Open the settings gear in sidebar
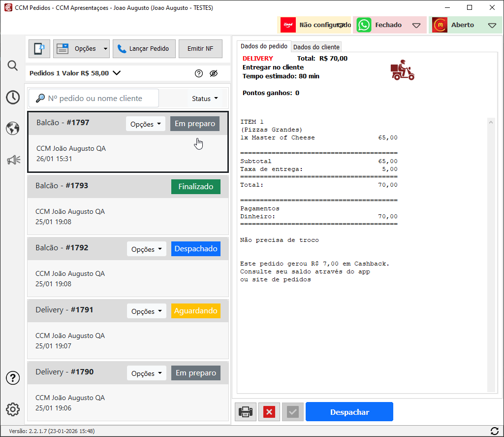The height and width of the screenshot is (437, 504). point(13,409)
